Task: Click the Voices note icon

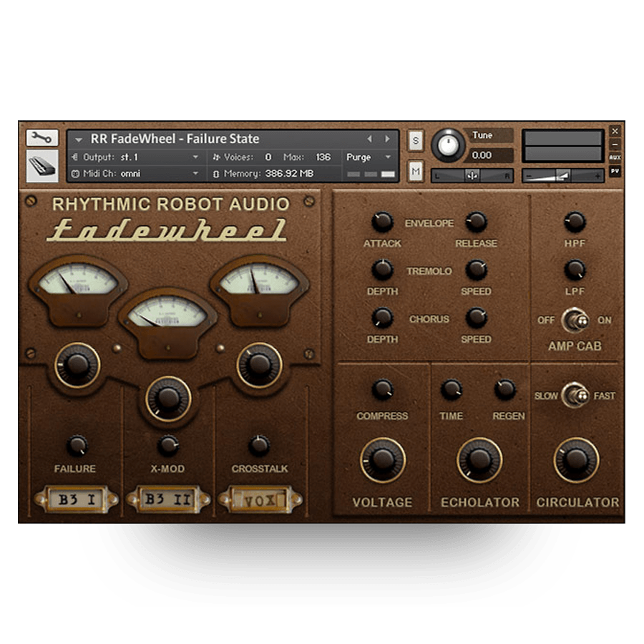Action: 216,157
